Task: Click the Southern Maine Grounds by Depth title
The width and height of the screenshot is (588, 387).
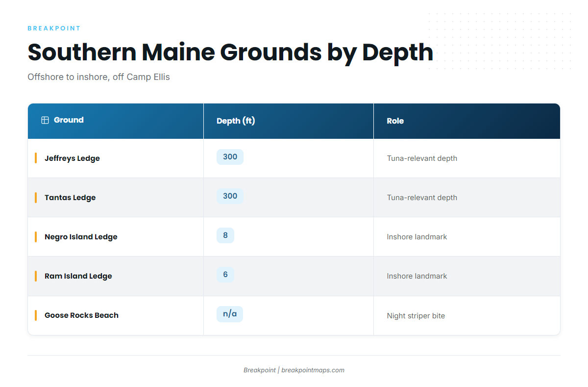Action: click(x=230, y=52)
